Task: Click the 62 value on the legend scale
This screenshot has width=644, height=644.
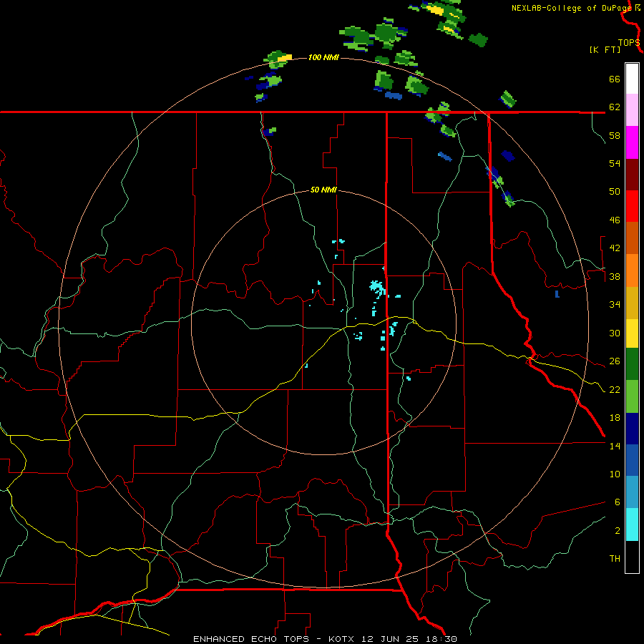Action: pos(615,107)
